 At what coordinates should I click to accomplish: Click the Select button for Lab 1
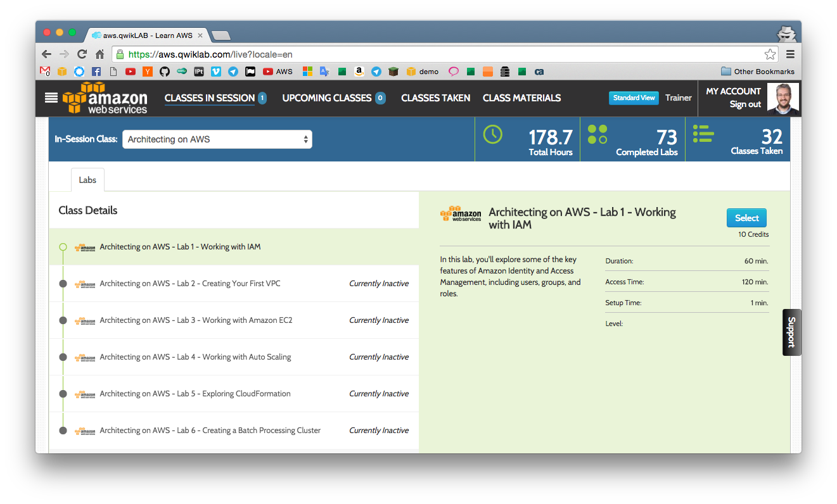tap(746, 218)
